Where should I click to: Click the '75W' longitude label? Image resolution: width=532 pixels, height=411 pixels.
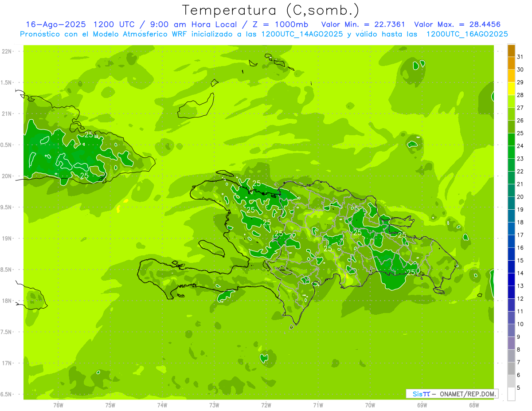[110, 405]
